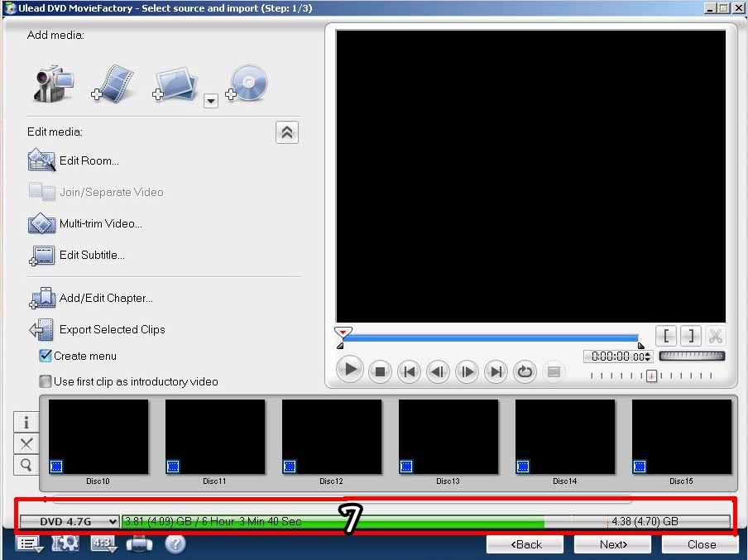Image resolution: width=748 pixels, height=560 pixels.
Task: Open the DVD 4.7G disc size dropdown
Action: coord(70,521)
